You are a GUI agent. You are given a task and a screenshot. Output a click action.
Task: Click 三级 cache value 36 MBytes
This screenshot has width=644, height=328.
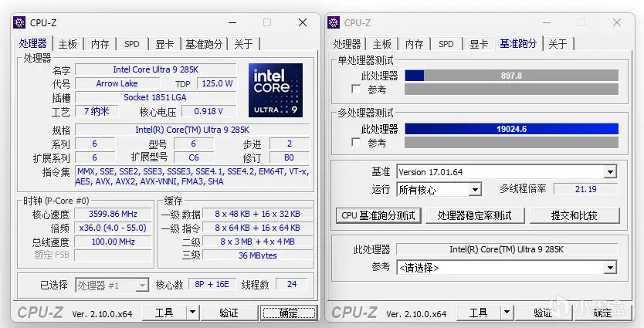[257, 255]
